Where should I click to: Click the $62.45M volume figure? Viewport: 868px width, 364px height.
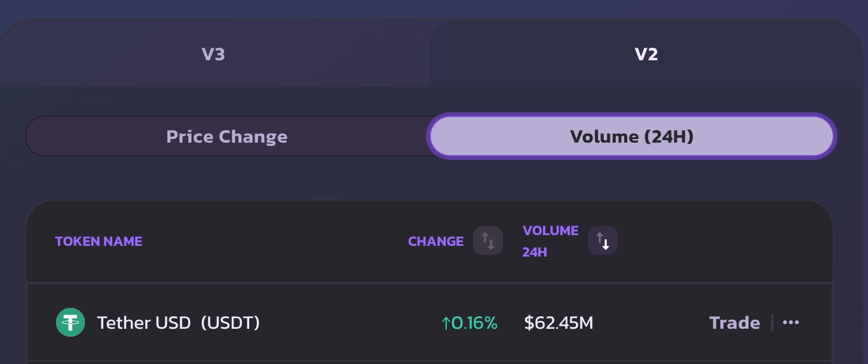click(x=559, y=323)
